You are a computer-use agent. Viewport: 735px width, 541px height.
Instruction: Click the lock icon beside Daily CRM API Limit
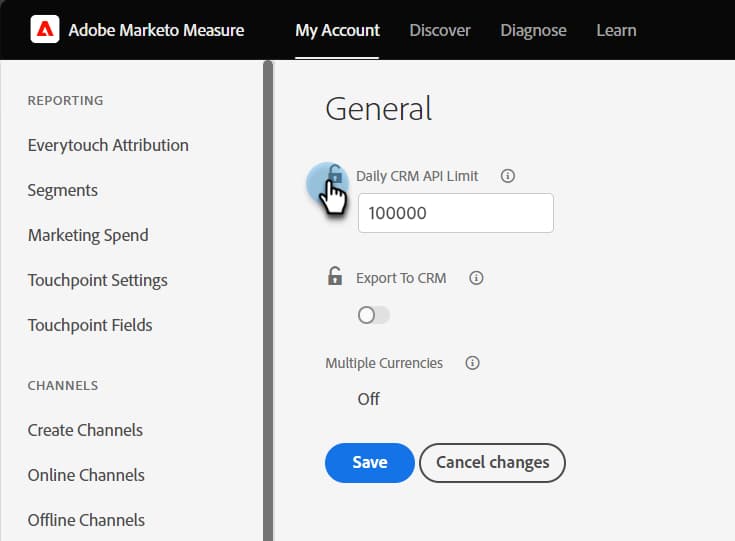point(335,176)
